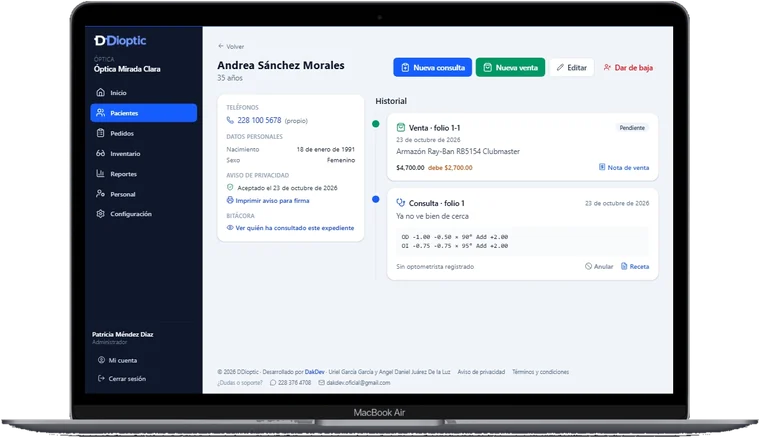Go to Pedidos in sidebar

[x=143, y=133]
